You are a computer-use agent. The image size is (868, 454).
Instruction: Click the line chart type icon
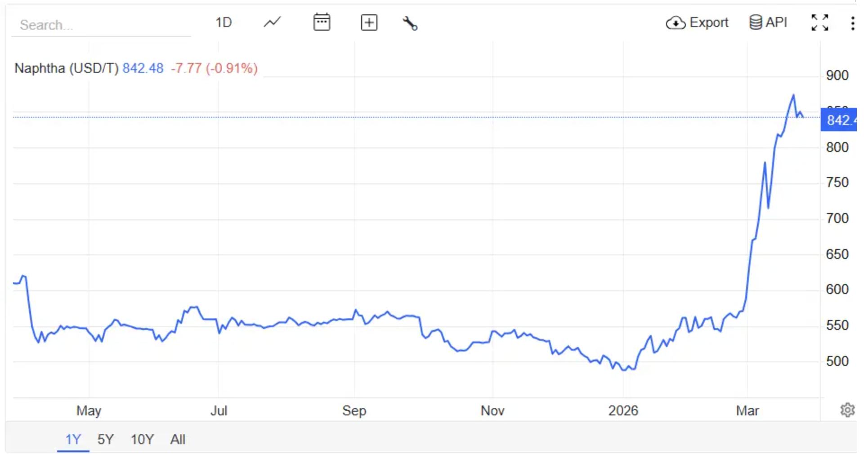click(272, 22)
